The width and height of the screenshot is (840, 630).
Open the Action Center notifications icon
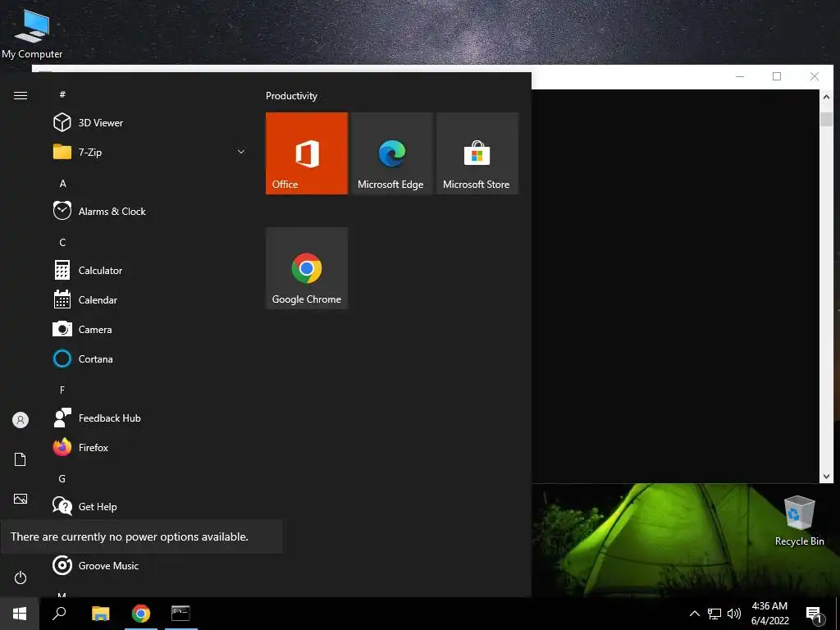[x=815, y=614]
